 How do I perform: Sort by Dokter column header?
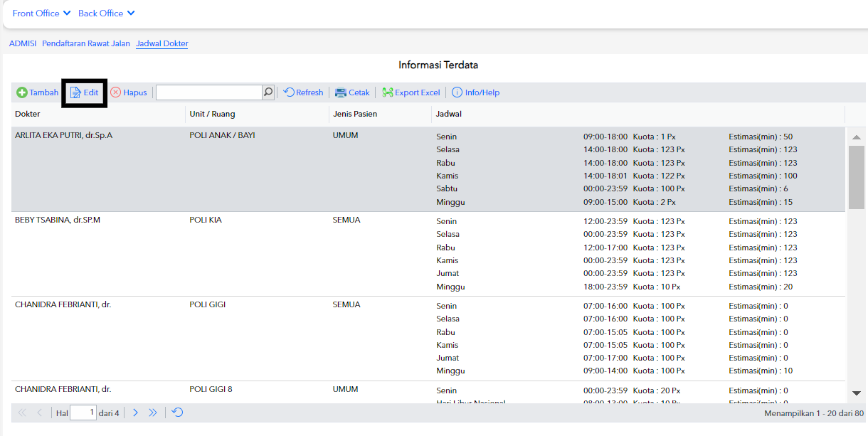click(98, 114)
